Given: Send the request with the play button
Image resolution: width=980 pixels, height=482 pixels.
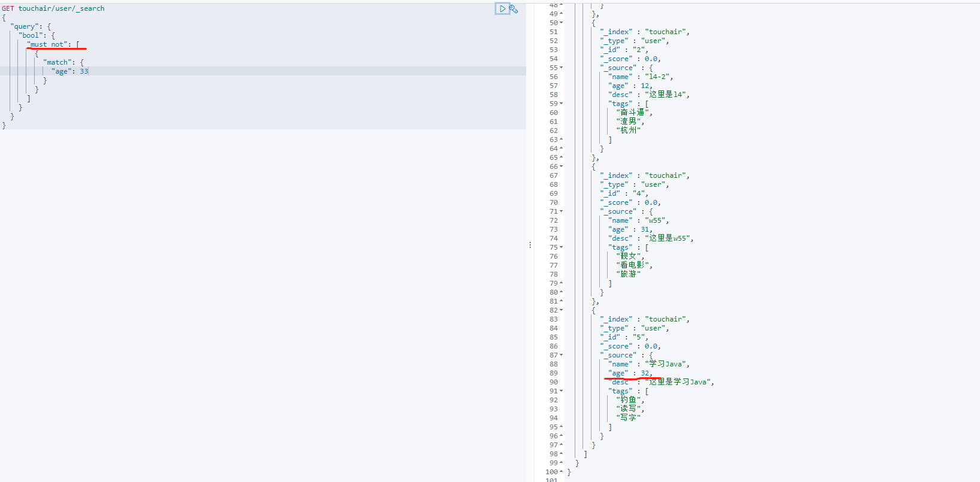Looking at the screenshot, I should [502, 8].
